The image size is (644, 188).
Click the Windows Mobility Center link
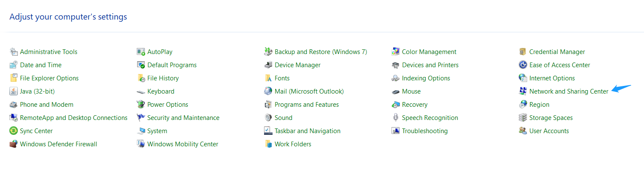[183, 144]
